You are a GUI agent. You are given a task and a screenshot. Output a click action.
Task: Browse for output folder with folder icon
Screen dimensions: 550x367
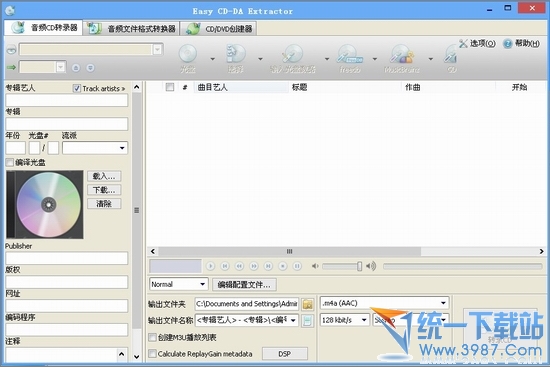[x=308, y=304]
